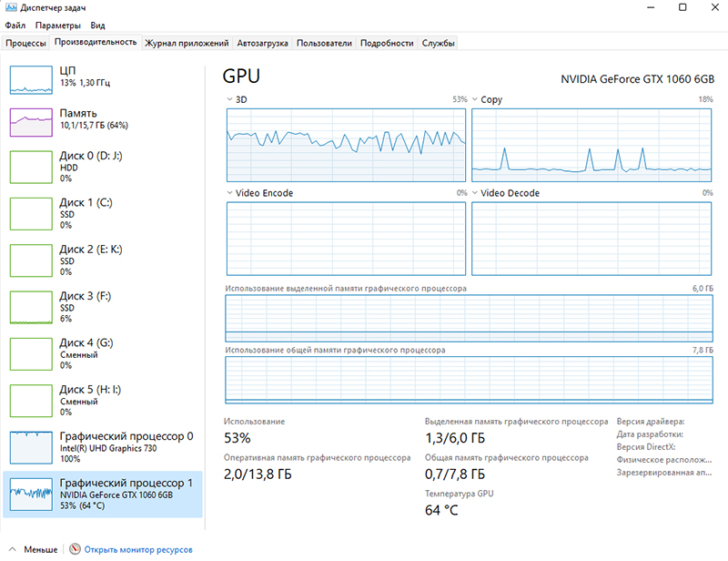Screen dimensions: 728x561
Task: Select the Память usage graph thumbnail
Action: [x=31, y=122]
